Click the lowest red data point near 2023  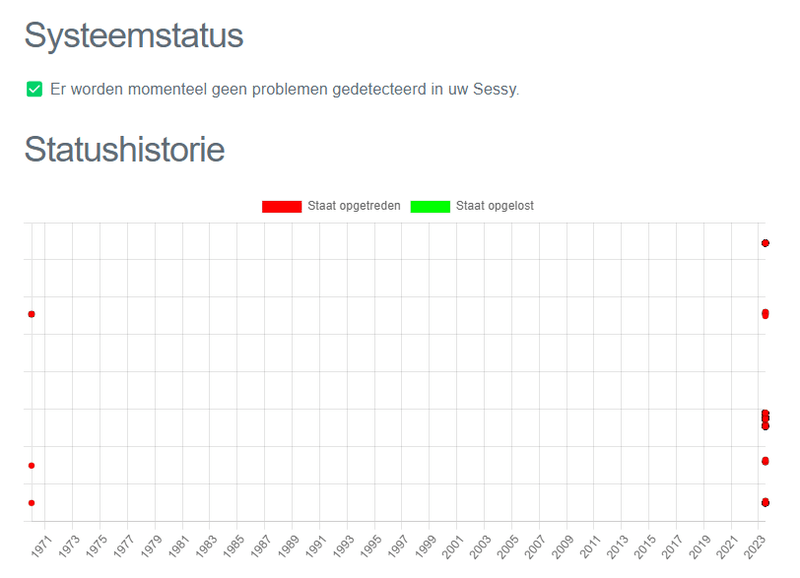(765, 502)
